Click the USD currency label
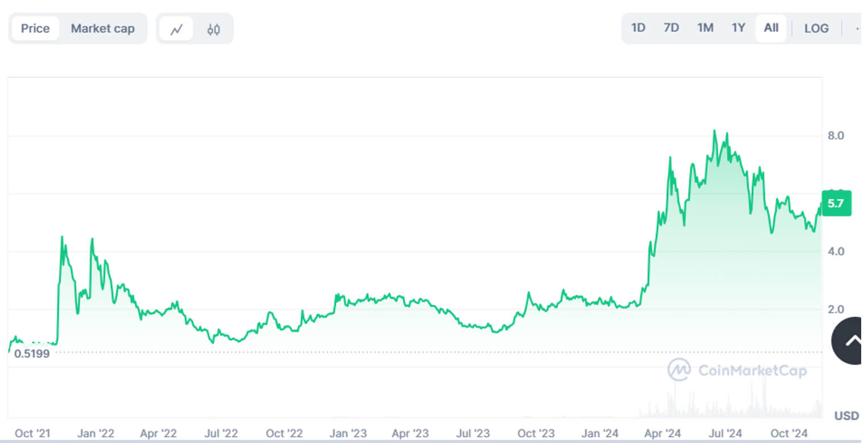868x443 pixels. coord(846,416)
